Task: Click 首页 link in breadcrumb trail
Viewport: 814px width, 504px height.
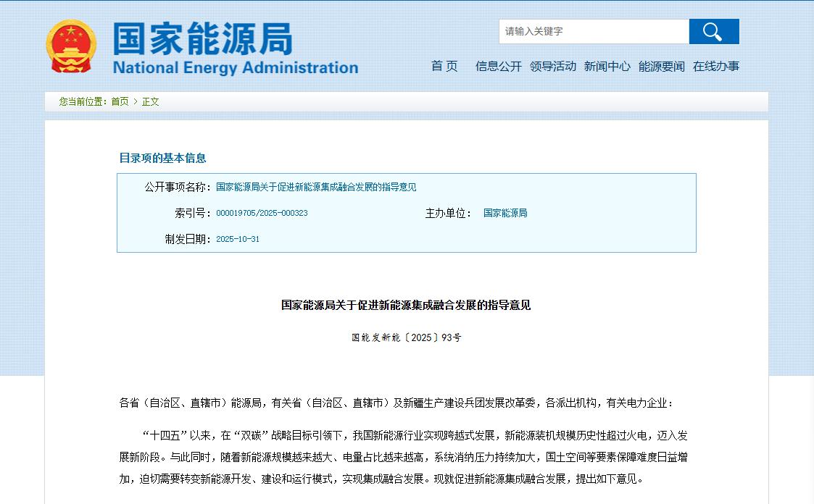Action: click(120, 101)
